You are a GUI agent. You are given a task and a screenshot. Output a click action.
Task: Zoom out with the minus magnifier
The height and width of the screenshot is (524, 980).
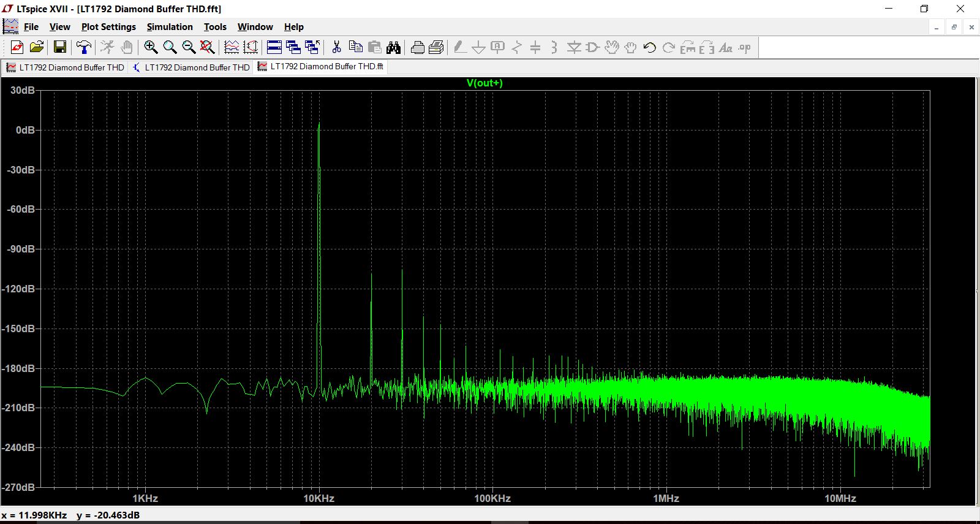pos(189,47)
